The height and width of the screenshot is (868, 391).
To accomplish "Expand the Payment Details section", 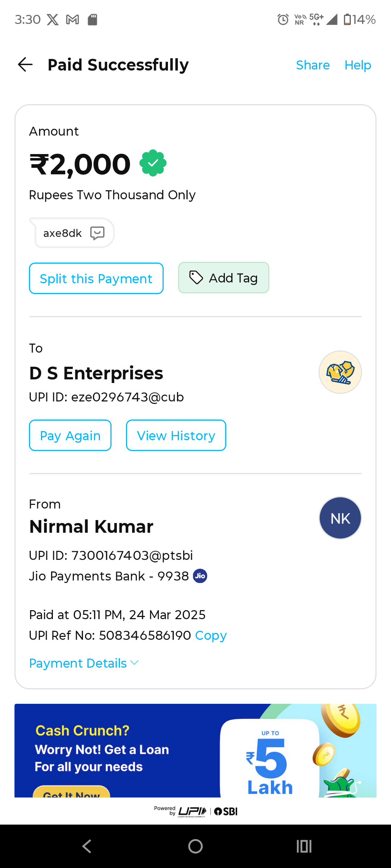I will (84, 663).
